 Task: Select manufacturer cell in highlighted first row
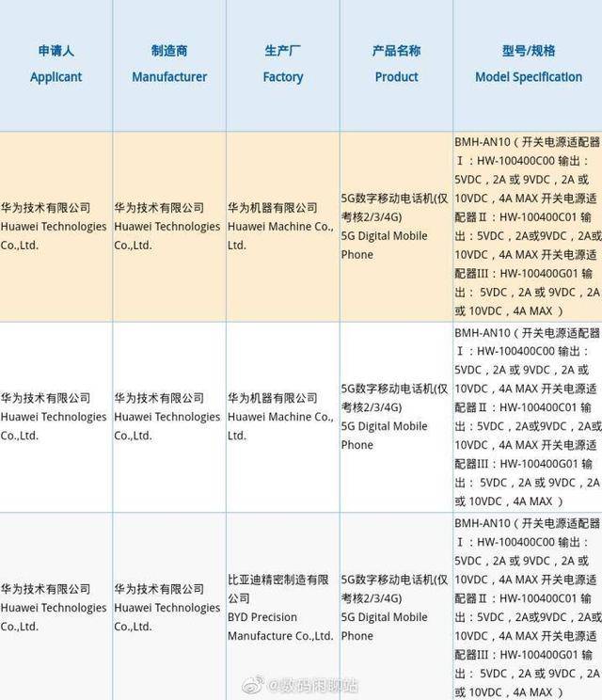point(169,227)
